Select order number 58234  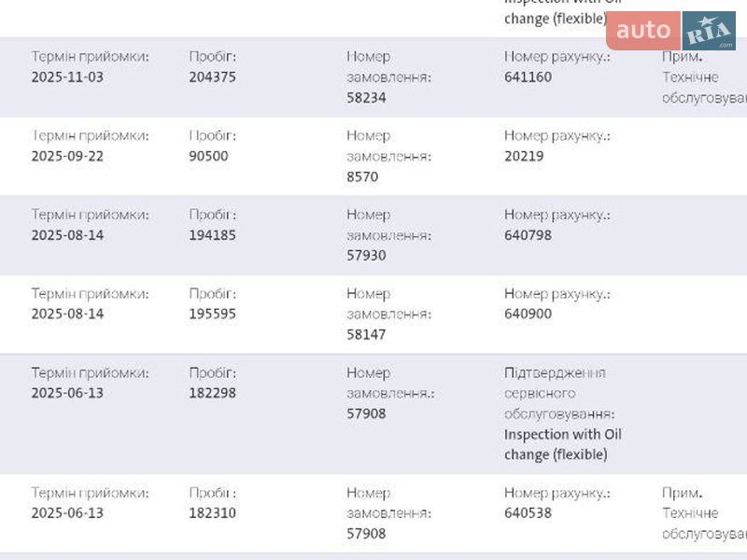[x=366, y=97]
